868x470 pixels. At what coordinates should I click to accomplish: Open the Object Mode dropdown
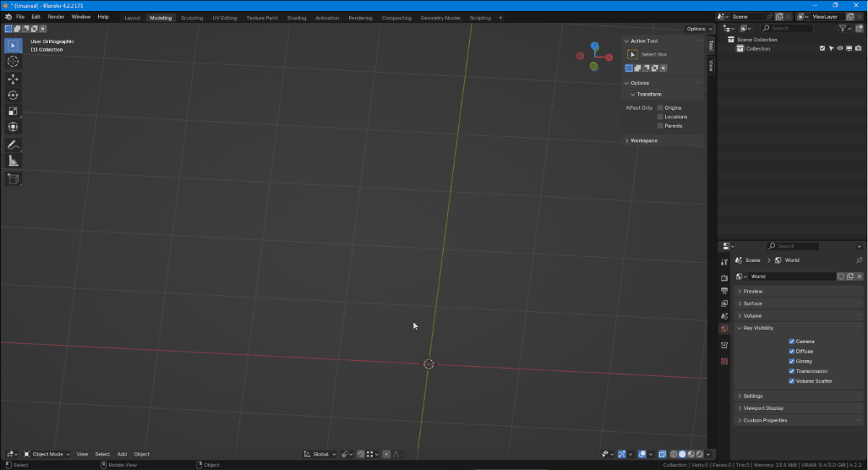(47, 454)
